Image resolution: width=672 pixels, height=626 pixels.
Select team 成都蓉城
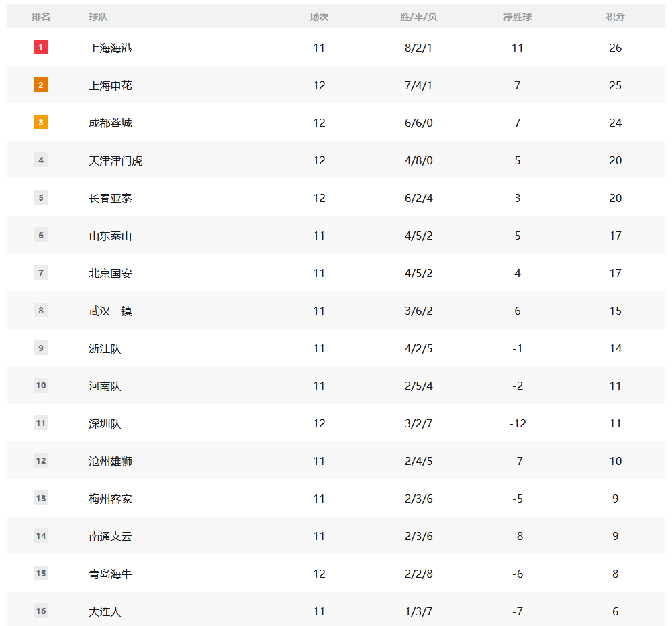[110, 123]
